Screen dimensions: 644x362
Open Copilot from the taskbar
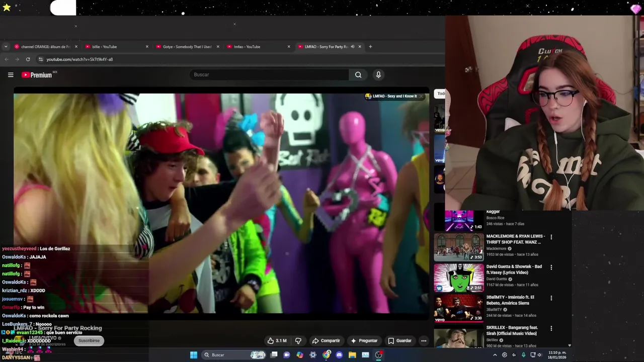click(300, 355)
